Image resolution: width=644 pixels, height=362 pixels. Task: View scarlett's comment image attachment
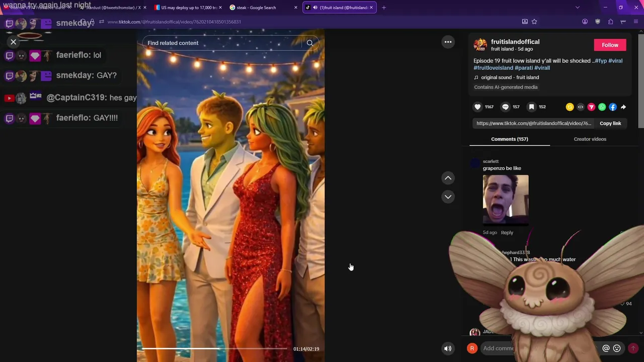point(506,199)
